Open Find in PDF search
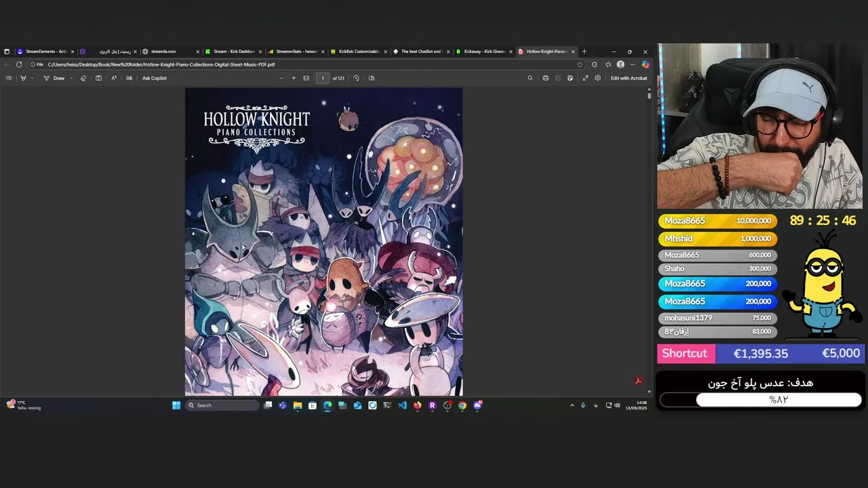This screenshot has width=868, height=488. tap(530, 78)
